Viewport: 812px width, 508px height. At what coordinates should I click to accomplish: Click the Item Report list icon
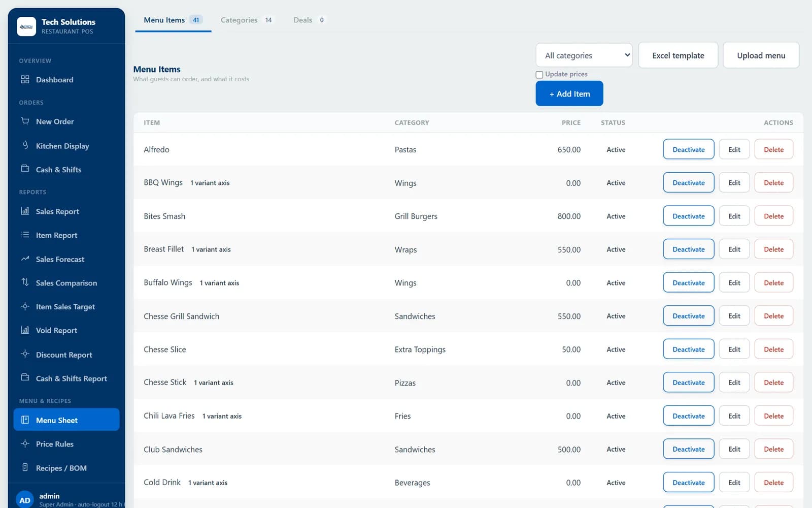coord(25,235)
